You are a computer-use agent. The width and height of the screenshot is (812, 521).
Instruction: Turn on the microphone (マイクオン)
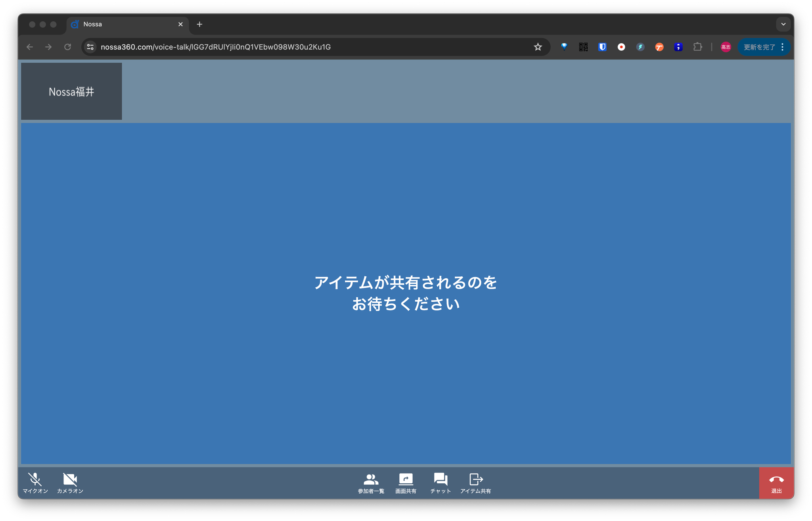[x=35, y=483]
